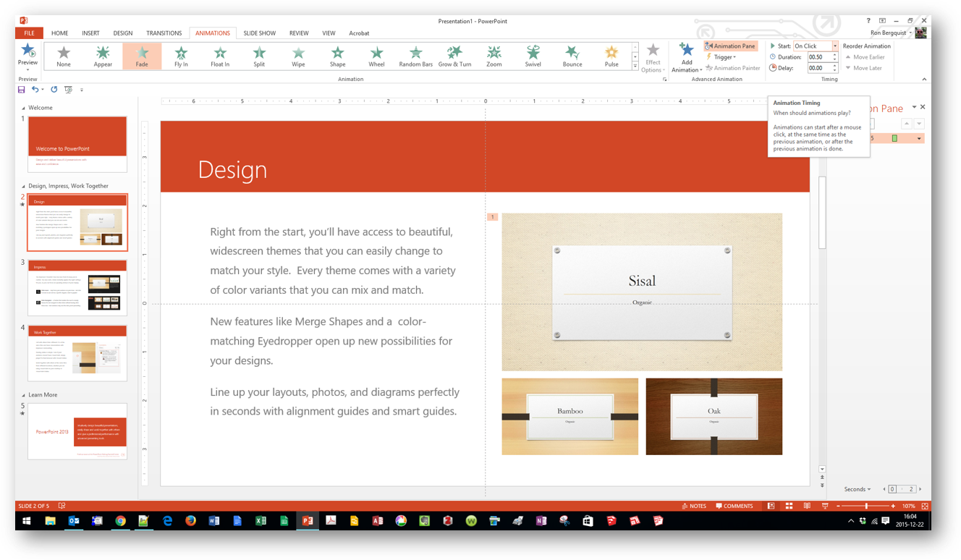Toggle the Notes pane in status bar

click(x=694, y=506)
